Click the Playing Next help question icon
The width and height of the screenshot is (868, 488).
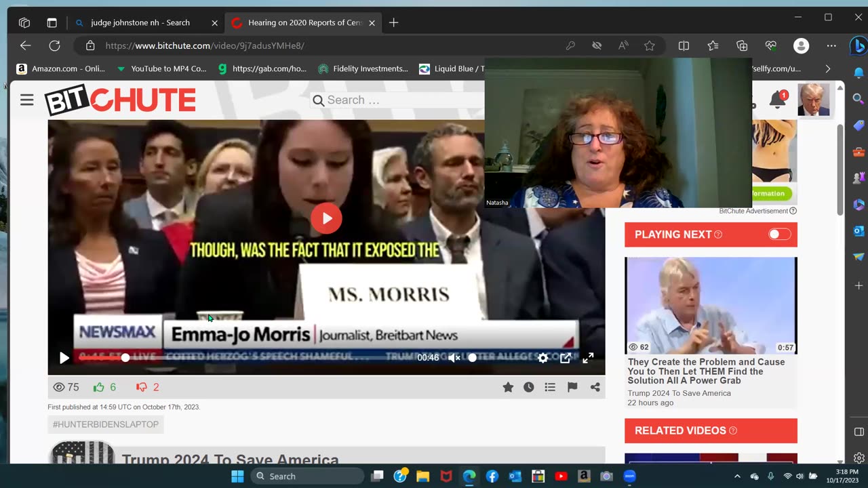point(718,235)
